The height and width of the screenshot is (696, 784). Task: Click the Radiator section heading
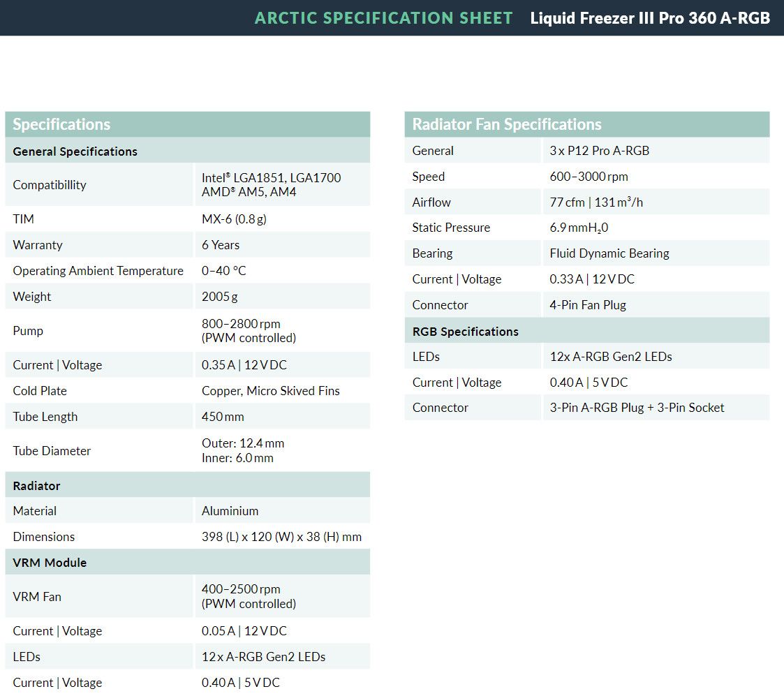(x=36, y=486)
